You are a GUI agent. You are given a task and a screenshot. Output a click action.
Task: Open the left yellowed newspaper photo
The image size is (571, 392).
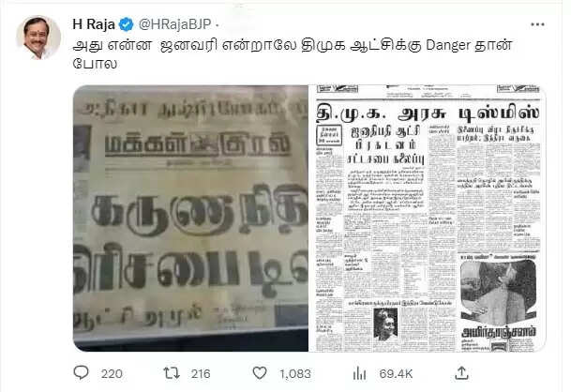pyautogui.click(x=191, y=219)
